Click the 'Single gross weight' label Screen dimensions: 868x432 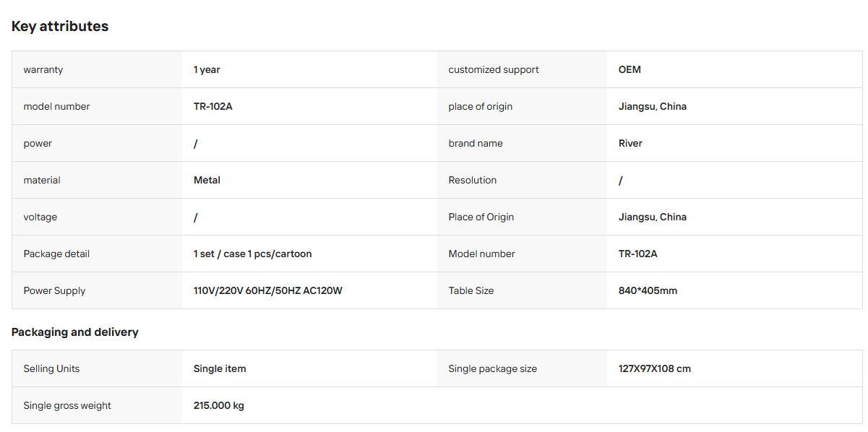[67, 406]
